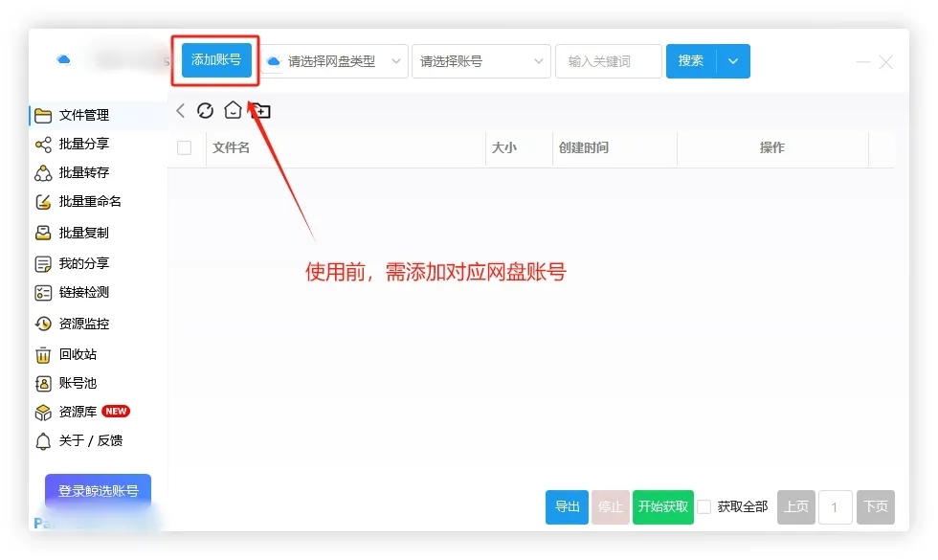Viewport: 938px width, 560px height.
Task: Type a keyword in 输入关键词 search field
Action: [x=608, y=60]
